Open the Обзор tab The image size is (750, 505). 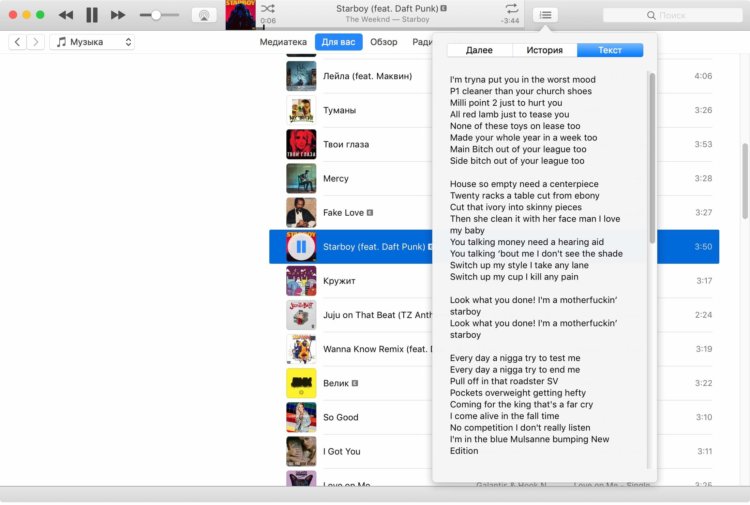[384, 42]
